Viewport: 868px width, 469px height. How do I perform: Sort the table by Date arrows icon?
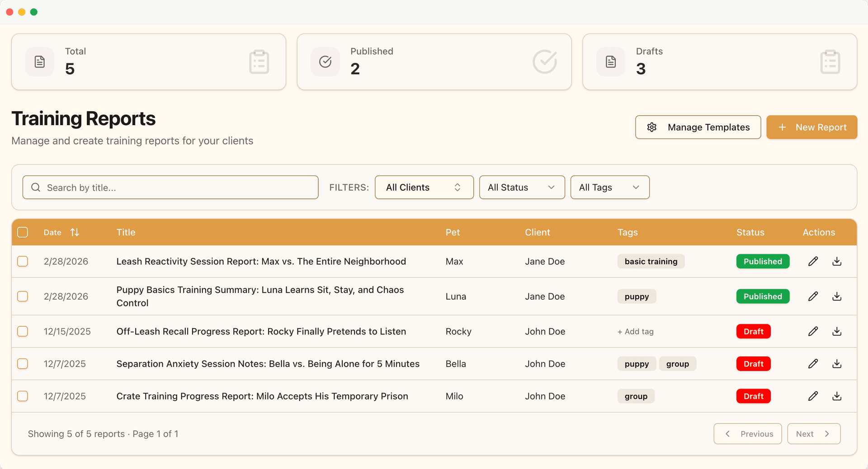75,232
